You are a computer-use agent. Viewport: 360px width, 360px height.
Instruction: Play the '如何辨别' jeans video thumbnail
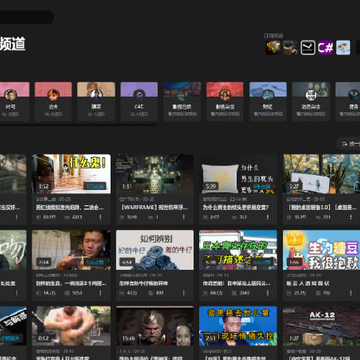click(x=155, y=250)
